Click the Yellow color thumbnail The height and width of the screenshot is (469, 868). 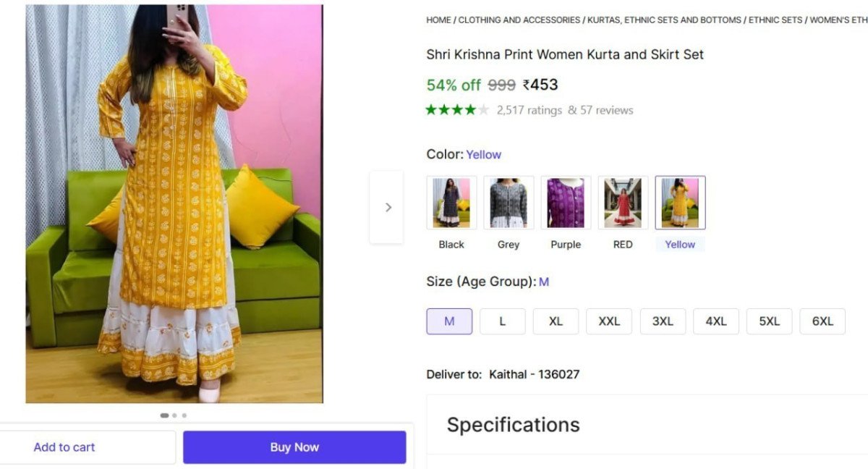[680, 203]
